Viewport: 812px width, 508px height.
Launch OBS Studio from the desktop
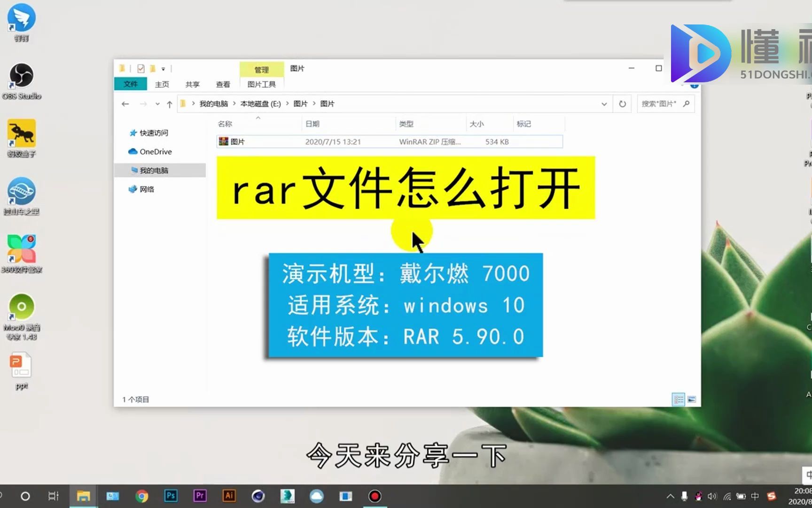[22, 81]
